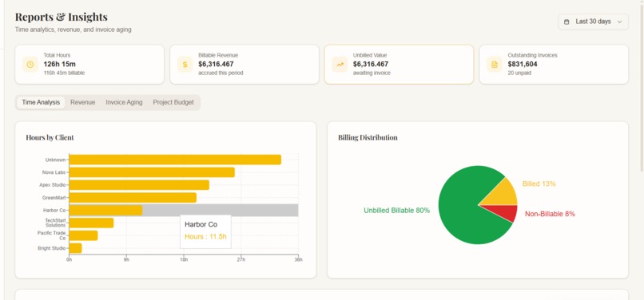The image size is (644, 300).
Task: Click the awaiting invoice text
Action: [x=372, y=73]
